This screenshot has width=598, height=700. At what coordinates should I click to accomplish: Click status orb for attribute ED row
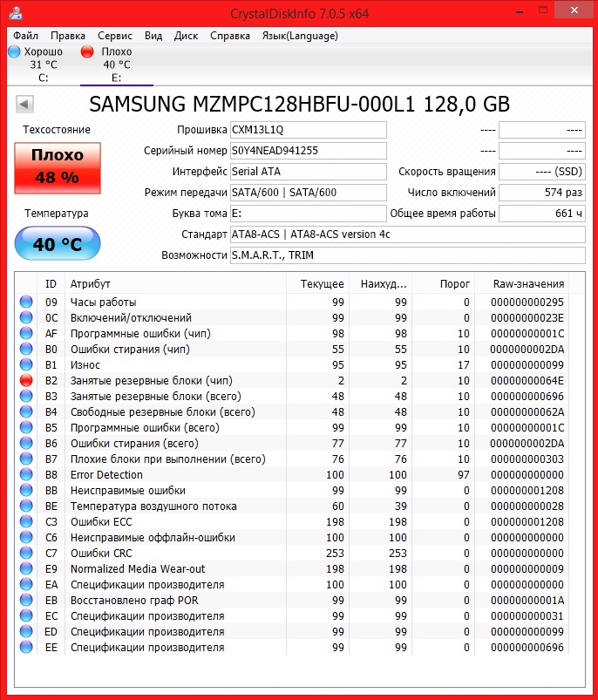coord(26,631)
